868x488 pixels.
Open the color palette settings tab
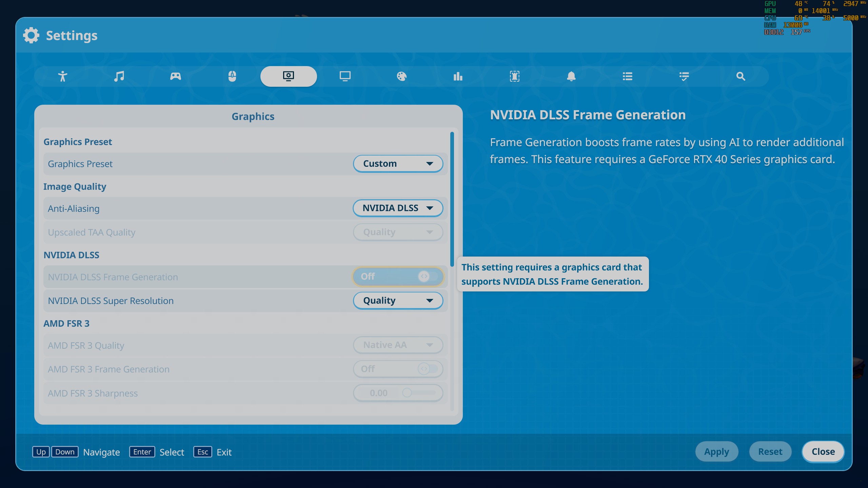[x=401, y=76]
